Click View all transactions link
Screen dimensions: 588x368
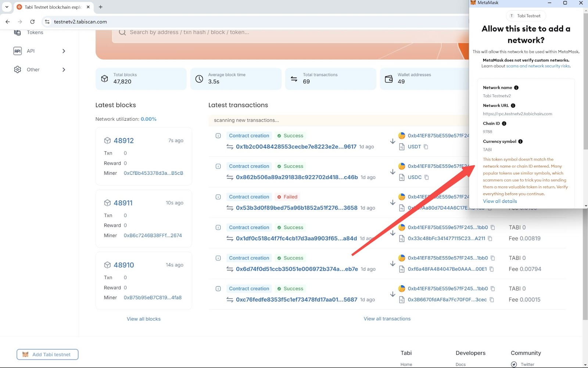click(x=387, y=319)
